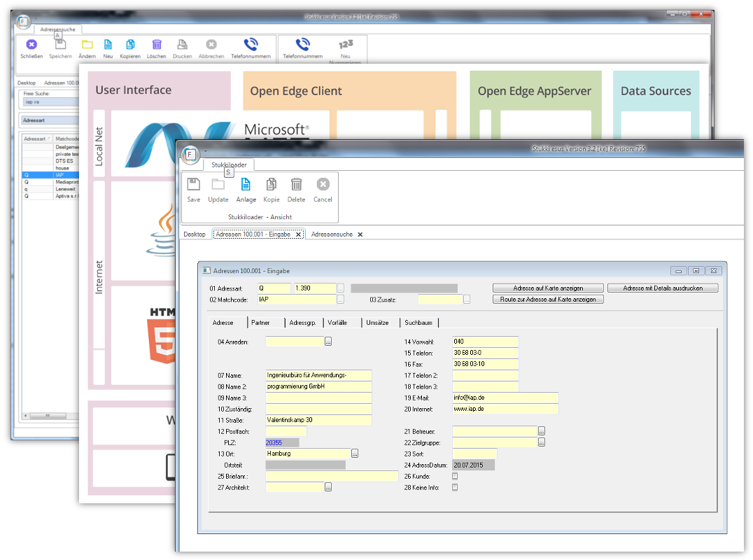Close the Adressen 100.001 - Eingabe tab

(x=298, y=234)
